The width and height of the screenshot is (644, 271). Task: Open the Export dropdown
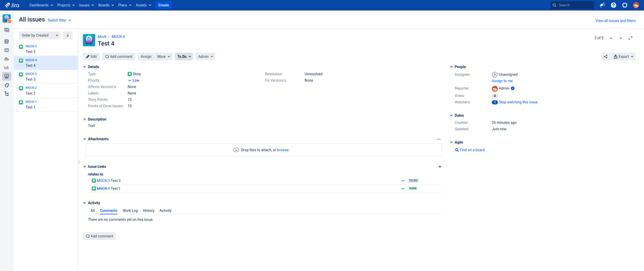623,57
